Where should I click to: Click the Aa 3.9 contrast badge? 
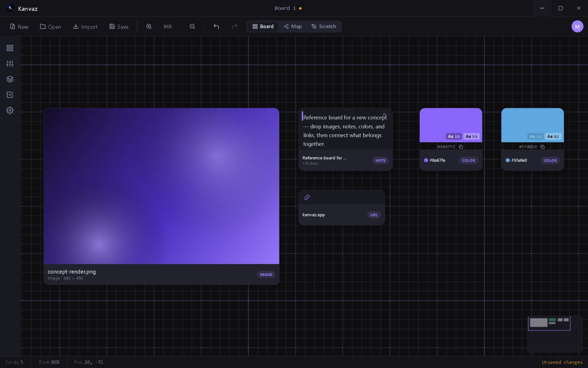tap(453, 136)
